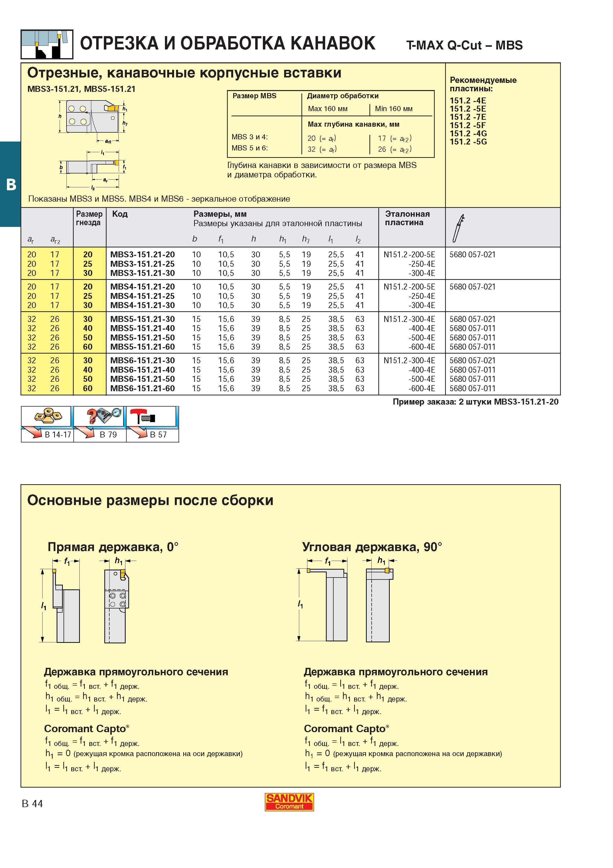This screenshot has height=868, width=613.
Task: Click the MBS 5 и 6: row label
Action: coord(250,148)
